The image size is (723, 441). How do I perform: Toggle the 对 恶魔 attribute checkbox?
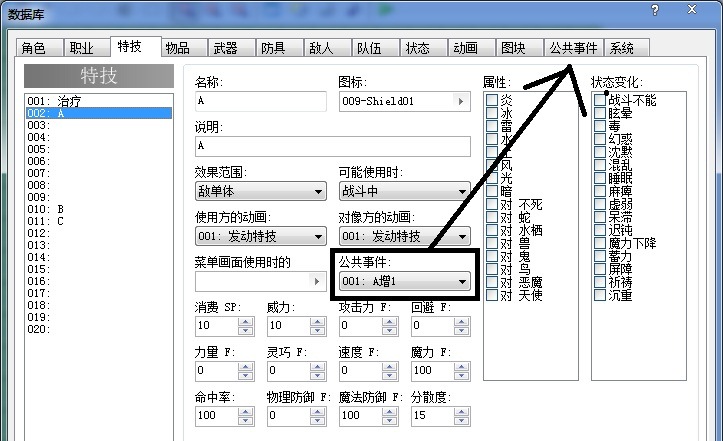point(492,282)
